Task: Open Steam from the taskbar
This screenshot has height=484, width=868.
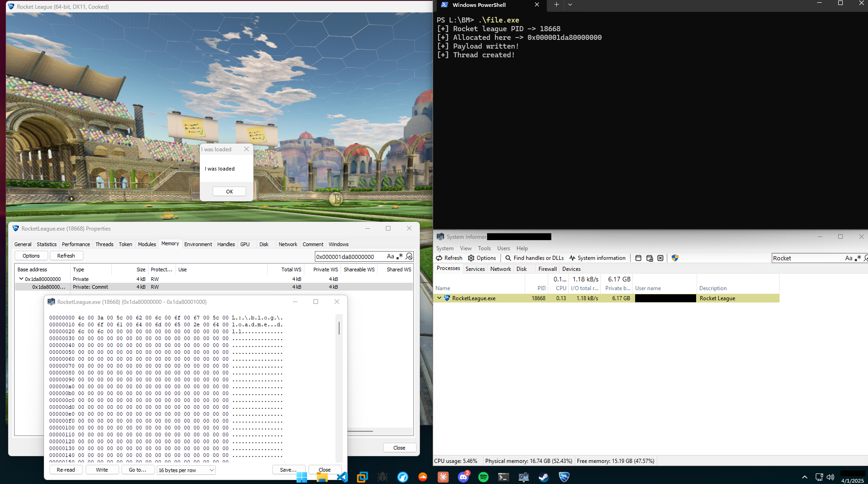Action: coord(544,477)
